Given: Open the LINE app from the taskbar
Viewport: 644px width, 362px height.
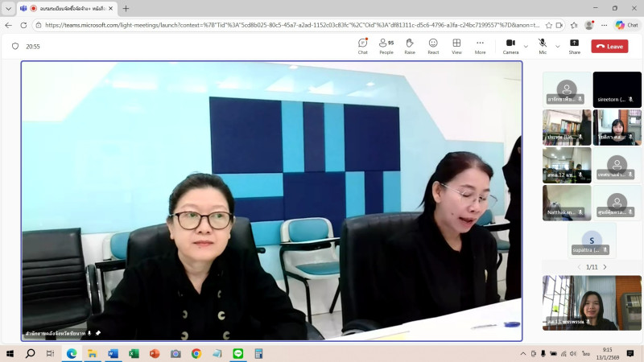Looking at the screenshot, I should point(237,353).
